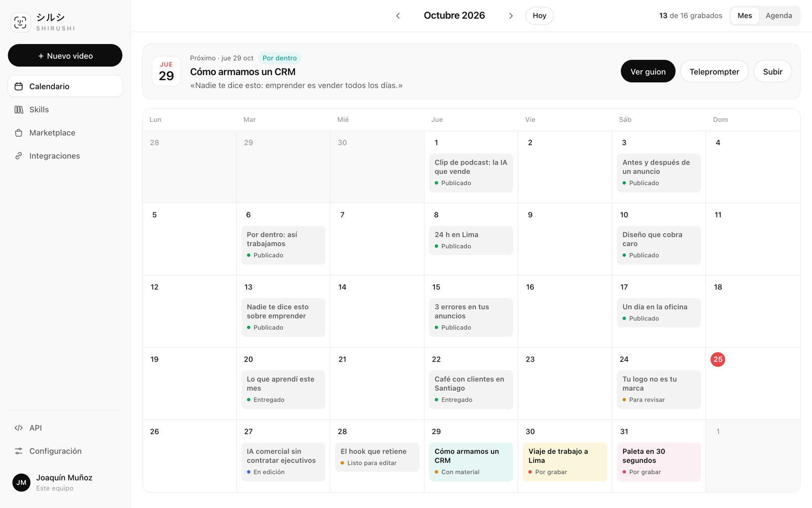Open Un día en la oficina card
812x508 pixels.
coord(659,312)
